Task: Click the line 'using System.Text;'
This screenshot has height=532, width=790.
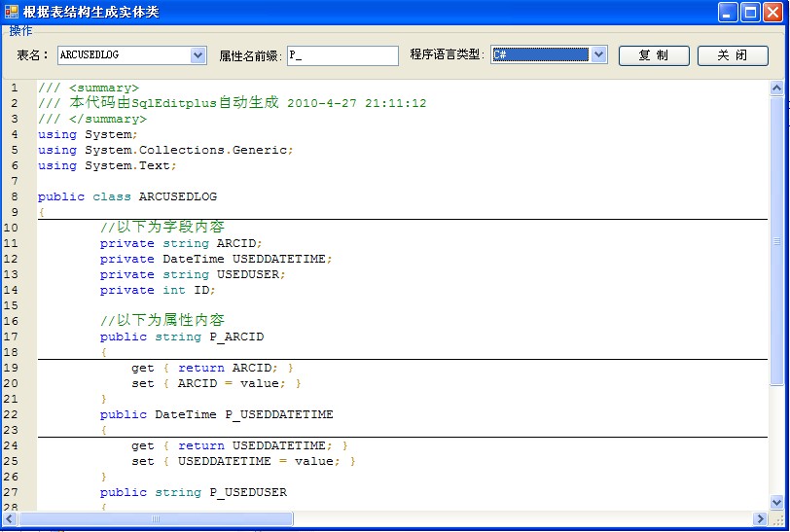Action: pyautogui.click(x=107, y=165)
